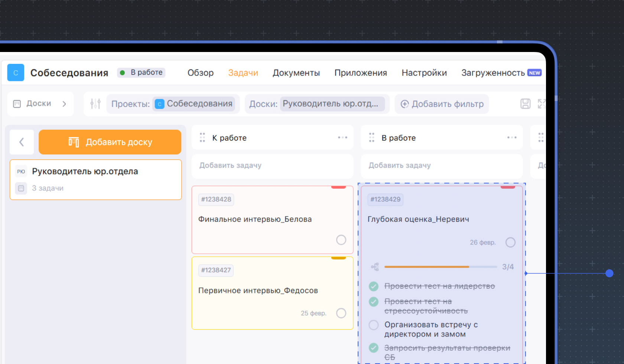Click drag handle of К работе column
The width and height of the screenshot is (624, 364).
pos(202,138)
